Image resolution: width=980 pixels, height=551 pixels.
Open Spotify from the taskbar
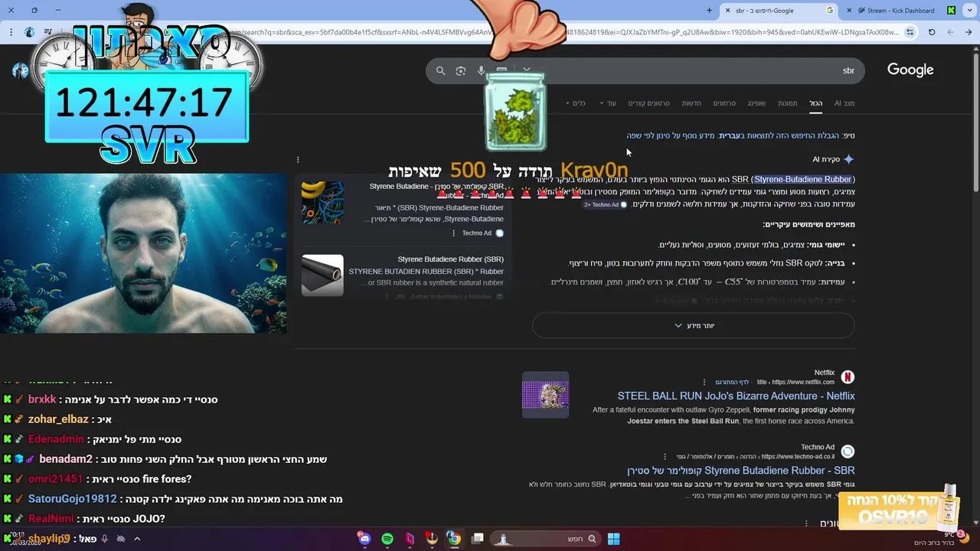(387, 539)
